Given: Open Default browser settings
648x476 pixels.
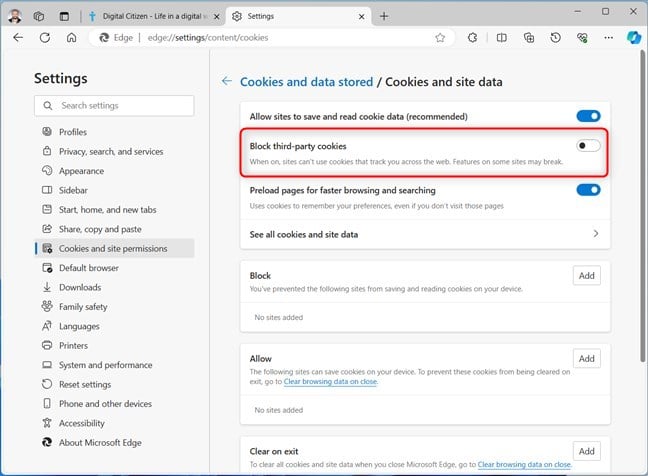Looking at the screenshot, I should 114,268.
